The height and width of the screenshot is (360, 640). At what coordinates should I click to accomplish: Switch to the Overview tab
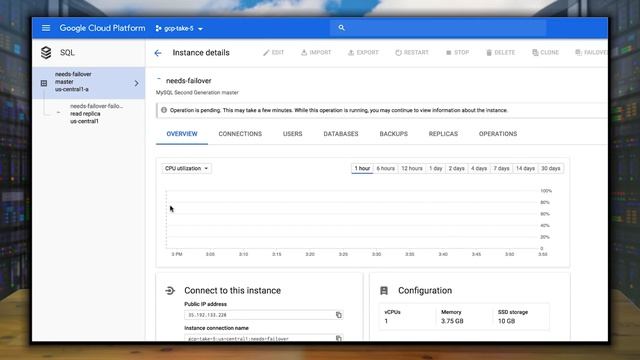click(x=182, y=134)
